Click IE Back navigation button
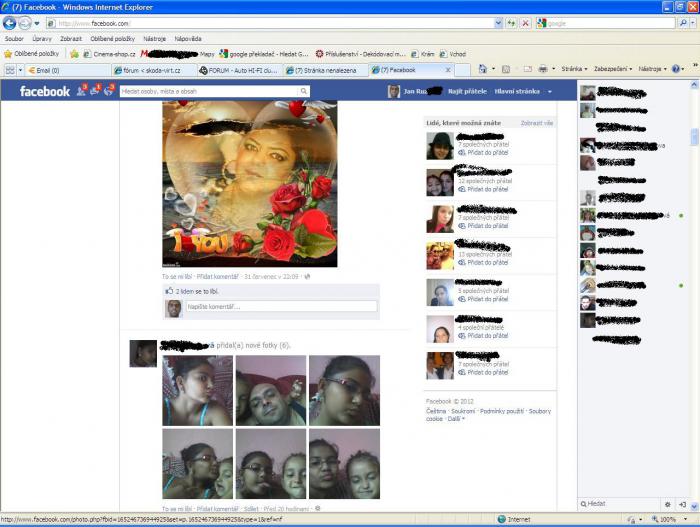Image resolution: width=700 pixels, height=527 pixels. [12, 23]
